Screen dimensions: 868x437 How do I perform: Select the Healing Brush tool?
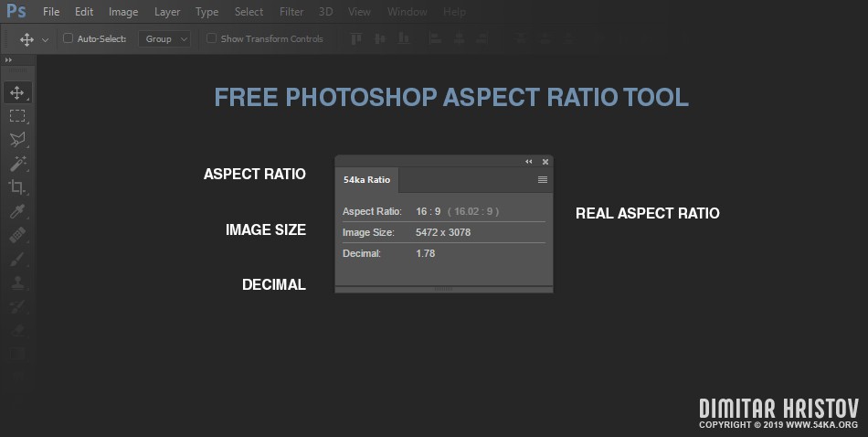pos(17,235)
